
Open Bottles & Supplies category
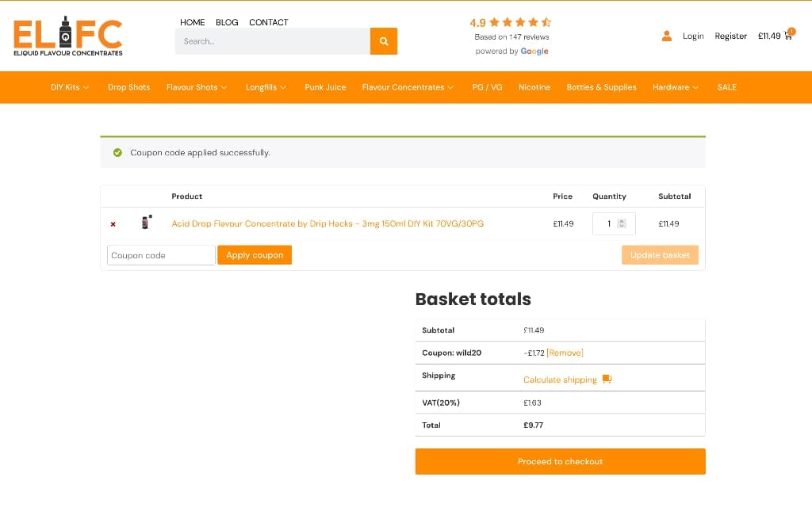tap(601, 87)
